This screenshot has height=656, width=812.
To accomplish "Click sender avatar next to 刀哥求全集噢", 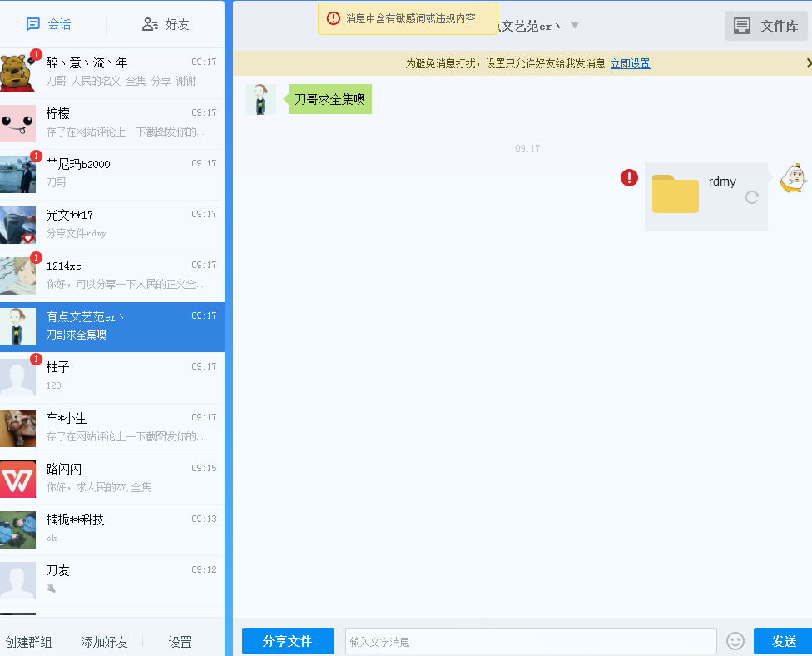I will pos(260,99).
